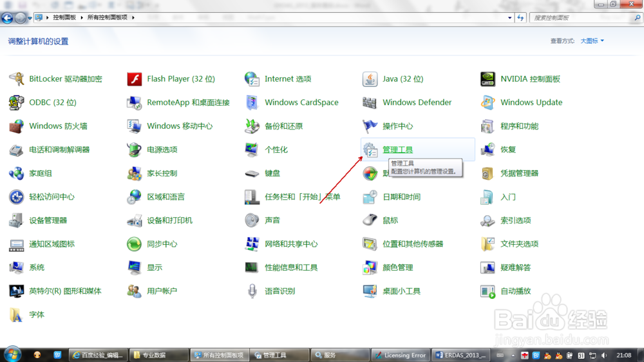Open Windows 防火墙 brick icon

pyautogui.click(x=17, y=126)
